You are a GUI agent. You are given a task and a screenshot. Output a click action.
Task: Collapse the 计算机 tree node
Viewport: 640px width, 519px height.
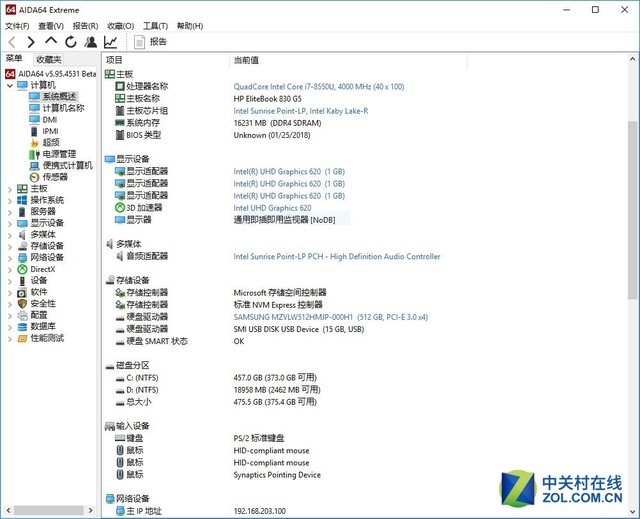coord(10,86)
